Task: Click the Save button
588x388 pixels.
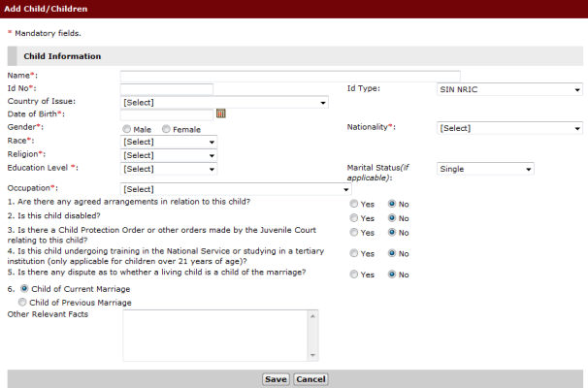Action: tap(276, 379)
